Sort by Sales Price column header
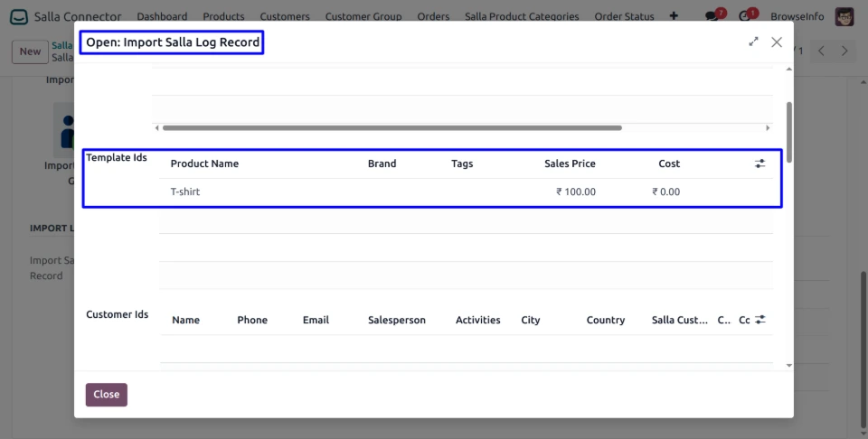 (570, 163)
